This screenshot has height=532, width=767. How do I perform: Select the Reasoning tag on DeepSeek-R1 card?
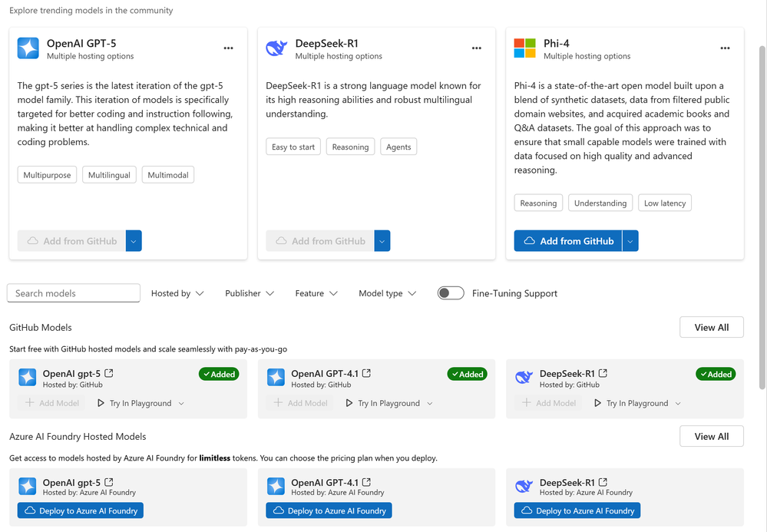tap(350, 147)
